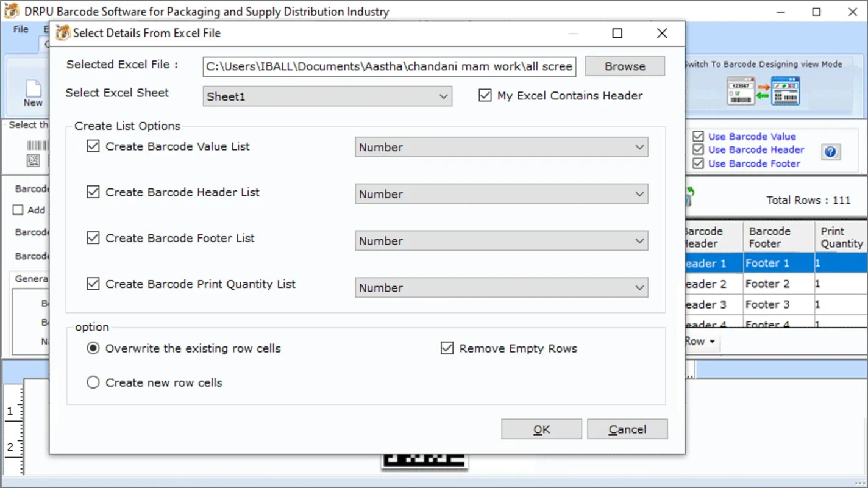Open the Barcode Header List column dropdown

tap(501, 194)
